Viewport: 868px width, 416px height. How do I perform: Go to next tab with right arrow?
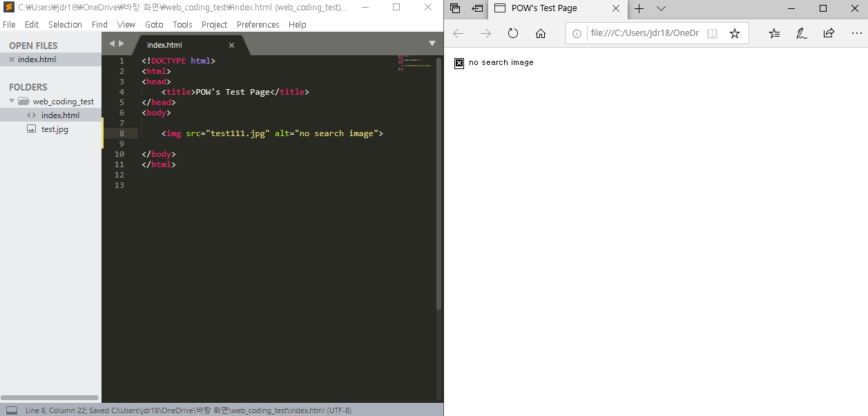click(x=122, y=44)
